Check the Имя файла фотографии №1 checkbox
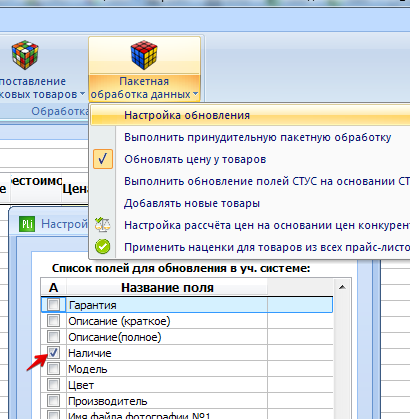410x419 pixels. [x=53, y=415]
